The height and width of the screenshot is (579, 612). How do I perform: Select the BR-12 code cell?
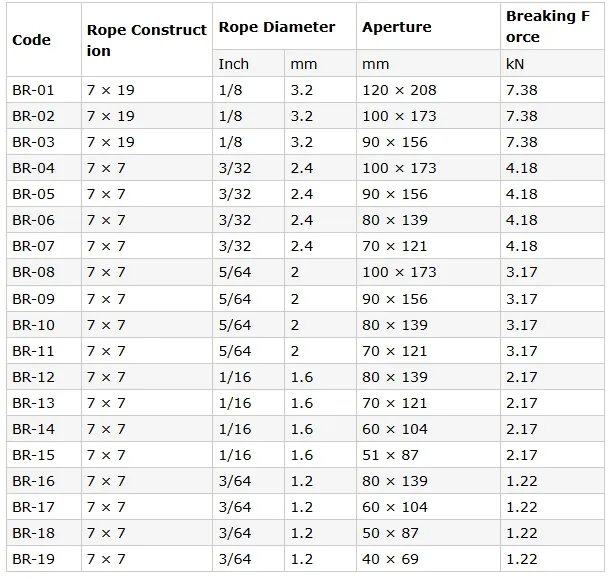click(44, 377)
